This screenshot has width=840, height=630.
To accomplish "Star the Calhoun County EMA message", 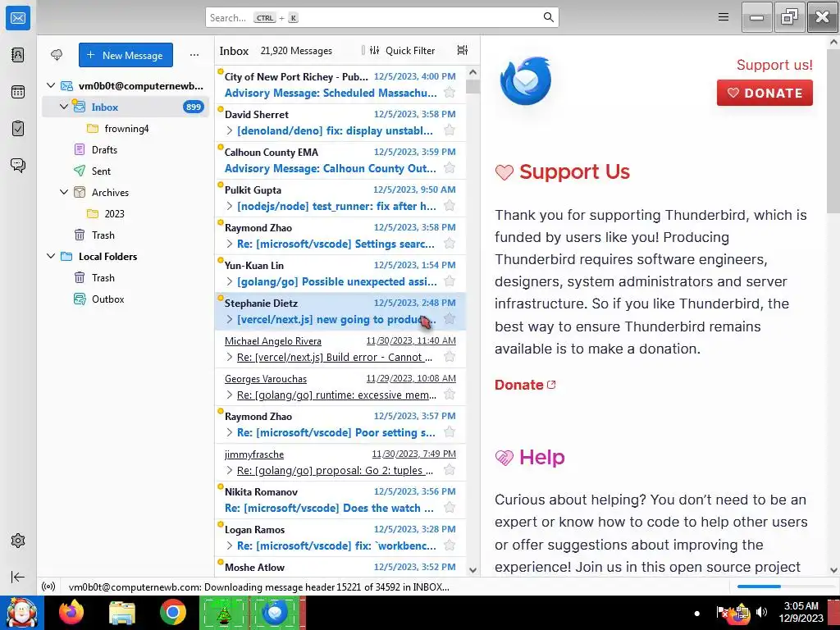I will click(450, 167).
